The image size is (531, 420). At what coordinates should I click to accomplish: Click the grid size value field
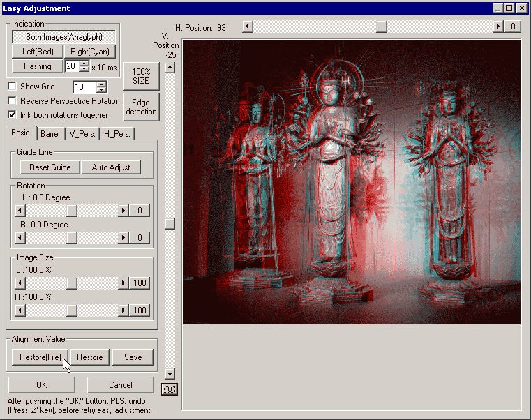(x=84, y=87)
